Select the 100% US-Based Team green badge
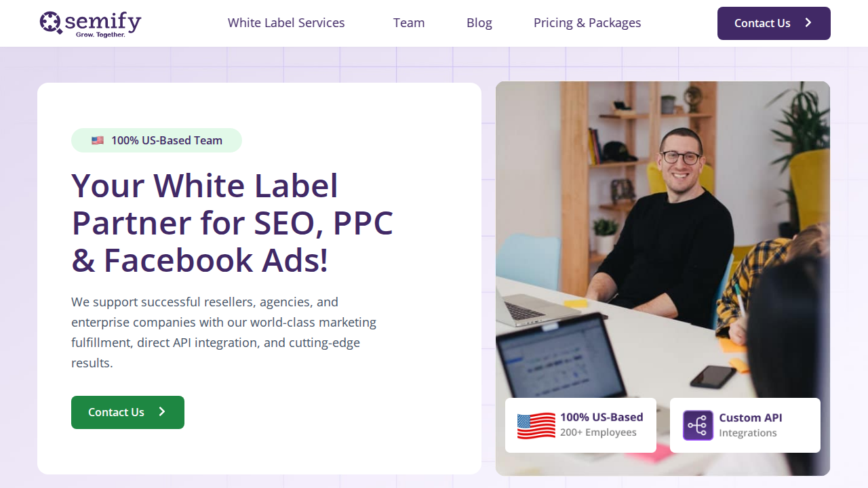The width and height of the screenshot is (868, 488). 157,140
